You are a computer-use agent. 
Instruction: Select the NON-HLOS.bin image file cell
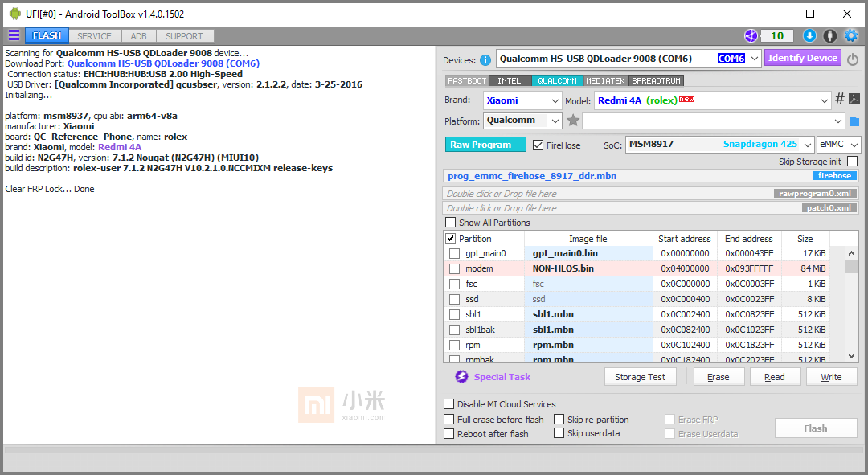[x=588, y=268]
